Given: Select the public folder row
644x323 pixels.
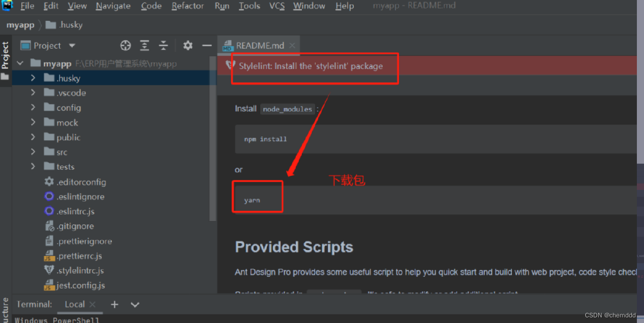Looking at the screenshot, I should pyautogui.click(x=111, y=137).
